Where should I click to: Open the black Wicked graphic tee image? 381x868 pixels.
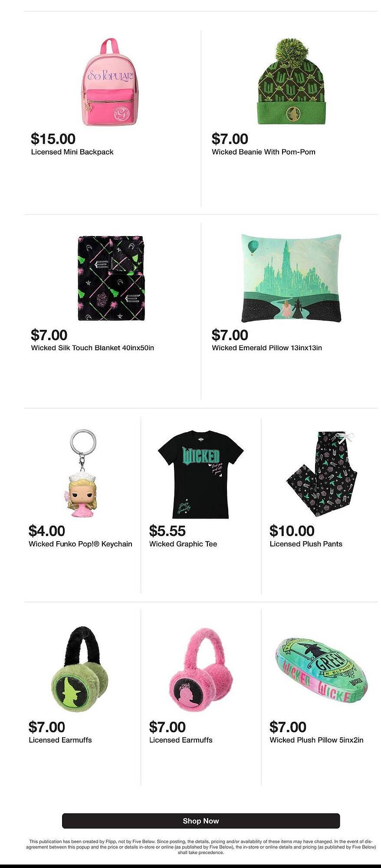click(x=200, y=474)
